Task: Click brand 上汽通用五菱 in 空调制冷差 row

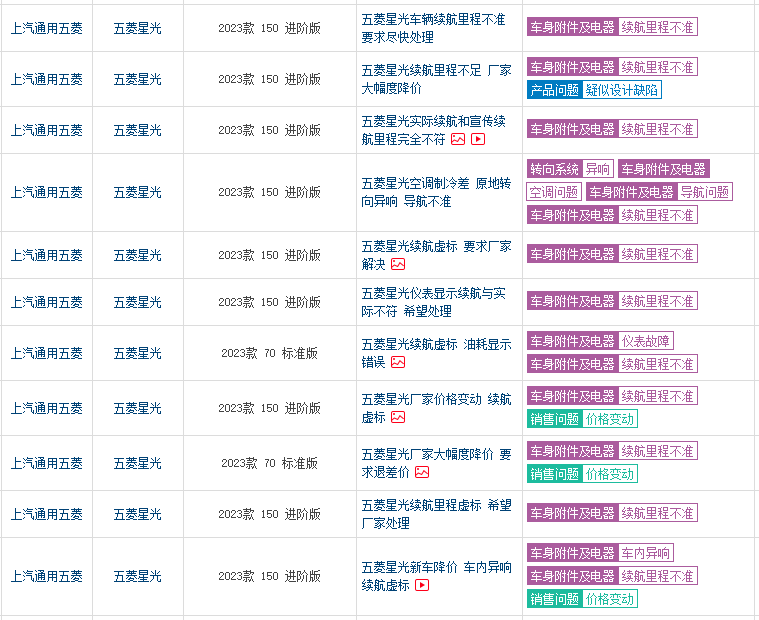Action: click(46, 192)
